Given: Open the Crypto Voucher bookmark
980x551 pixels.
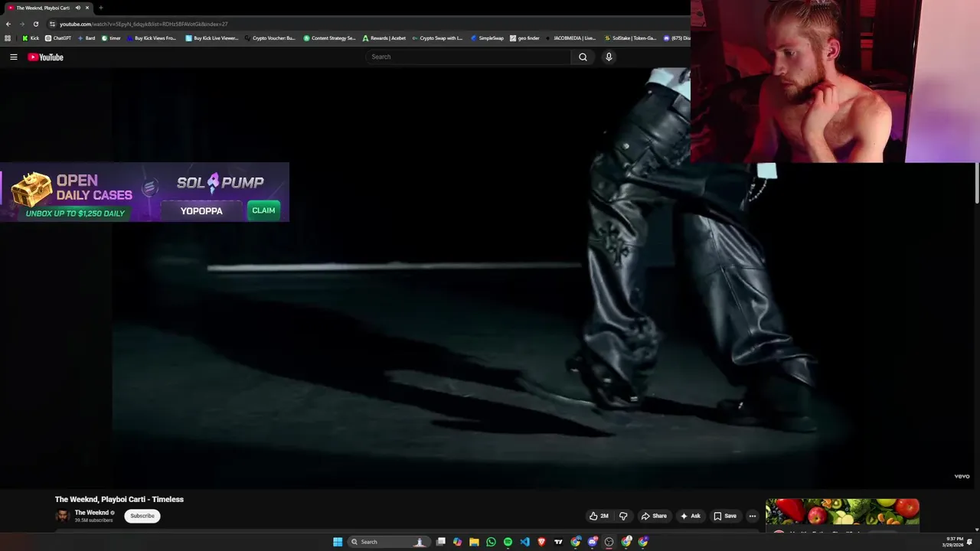Looking at the screenshot, I should pyautogui.click(x=270, y=37).
